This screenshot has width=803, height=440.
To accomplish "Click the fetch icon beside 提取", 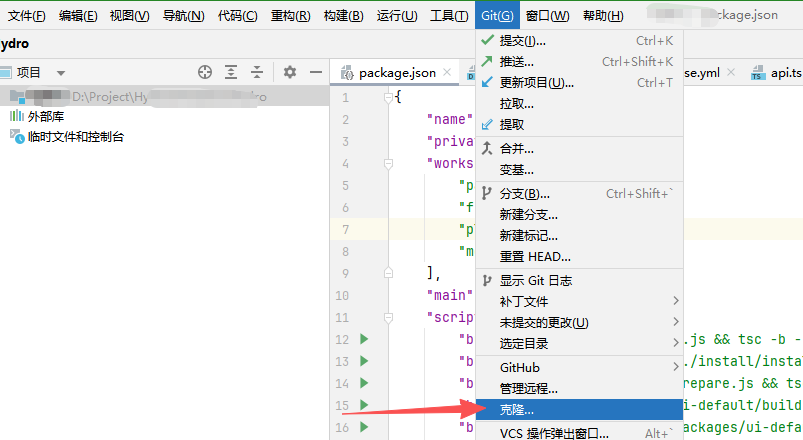I will click(x=487, y=124).
